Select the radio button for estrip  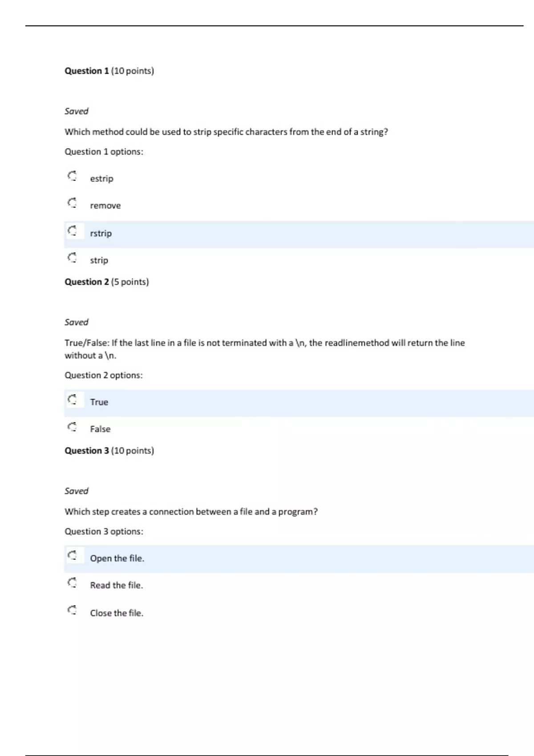tap(72, 176)
